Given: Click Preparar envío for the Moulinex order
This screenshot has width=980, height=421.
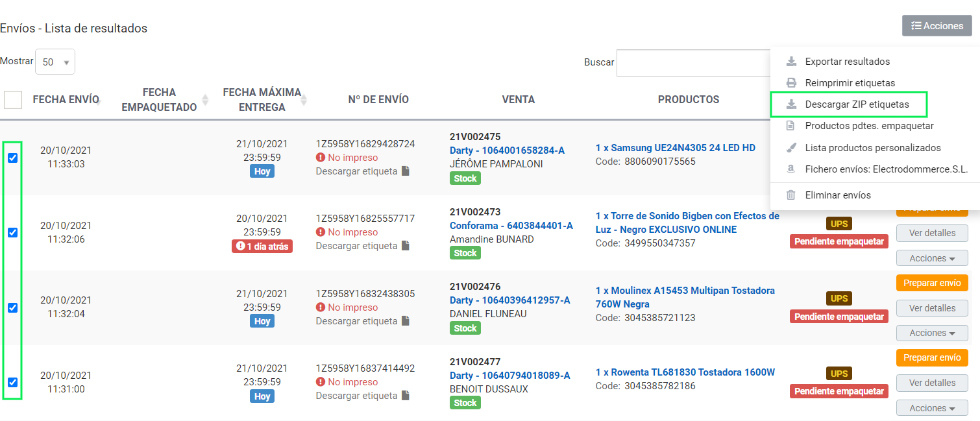Looking at the screenshot, I should tap(932, 283).
